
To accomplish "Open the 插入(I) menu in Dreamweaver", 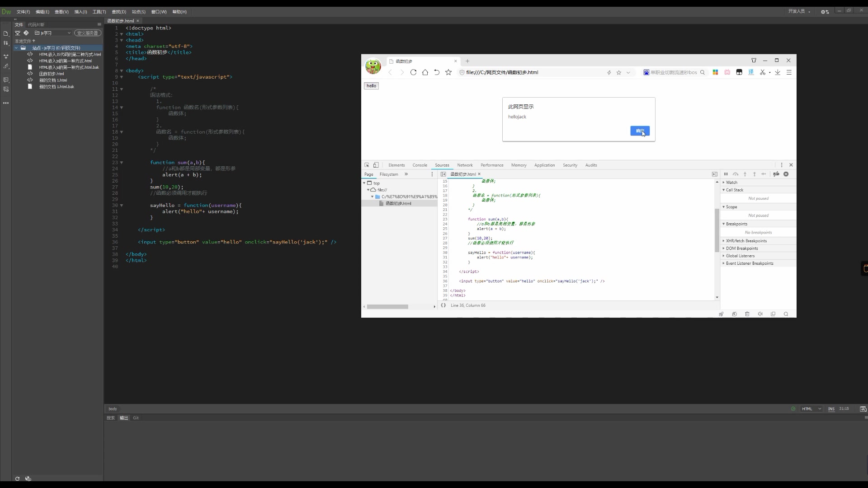I will (x=80, y=12).
